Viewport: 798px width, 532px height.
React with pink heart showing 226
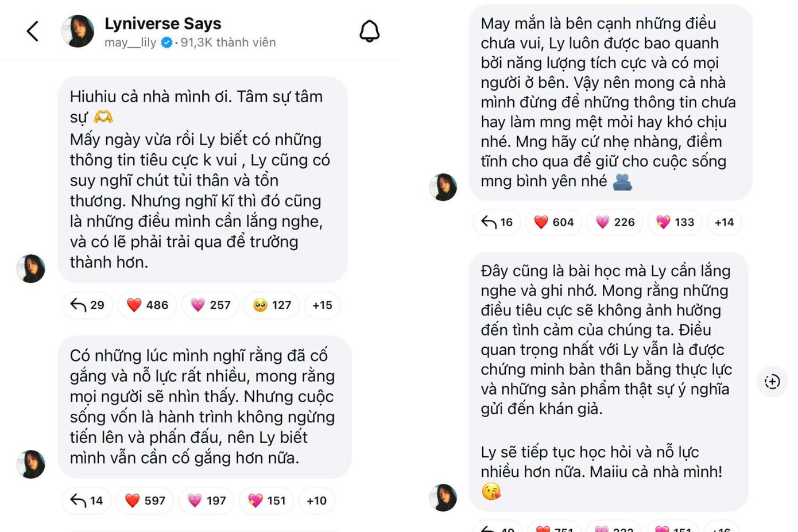(615, 222)
